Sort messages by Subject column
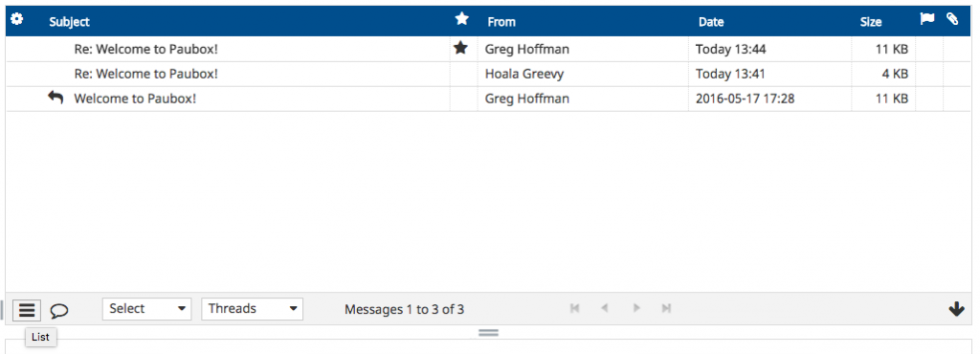The height and width of the screenshot is (354, 980). 69,22
